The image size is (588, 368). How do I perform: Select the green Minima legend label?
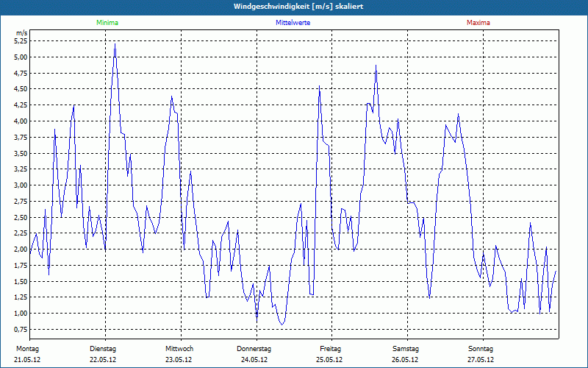point(107,23)
